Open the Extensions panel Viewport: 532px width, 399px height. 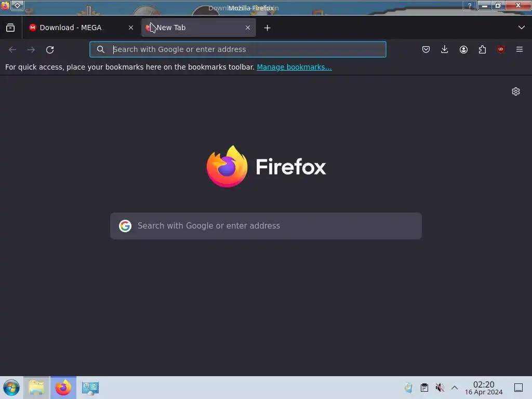[482, 49]
